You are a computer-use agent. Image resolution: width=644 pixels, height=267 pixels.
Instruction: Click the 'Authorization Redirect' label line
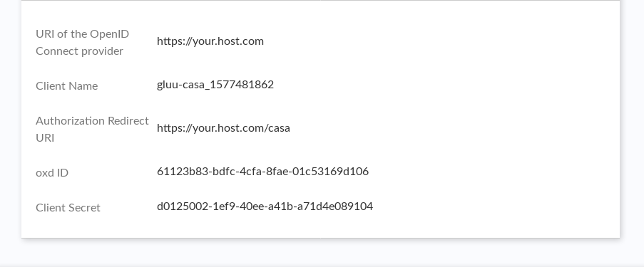coord(93,120)
